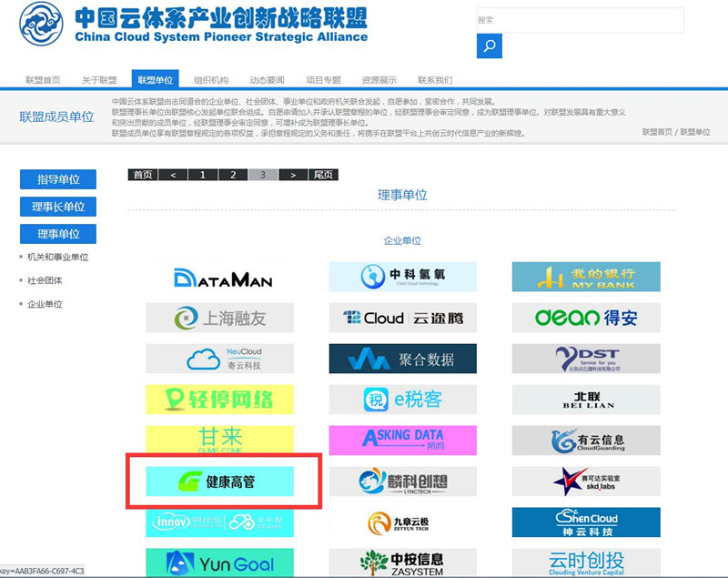
Task: Select the 轻停网络 logo tile
Action: pos(219,400)
